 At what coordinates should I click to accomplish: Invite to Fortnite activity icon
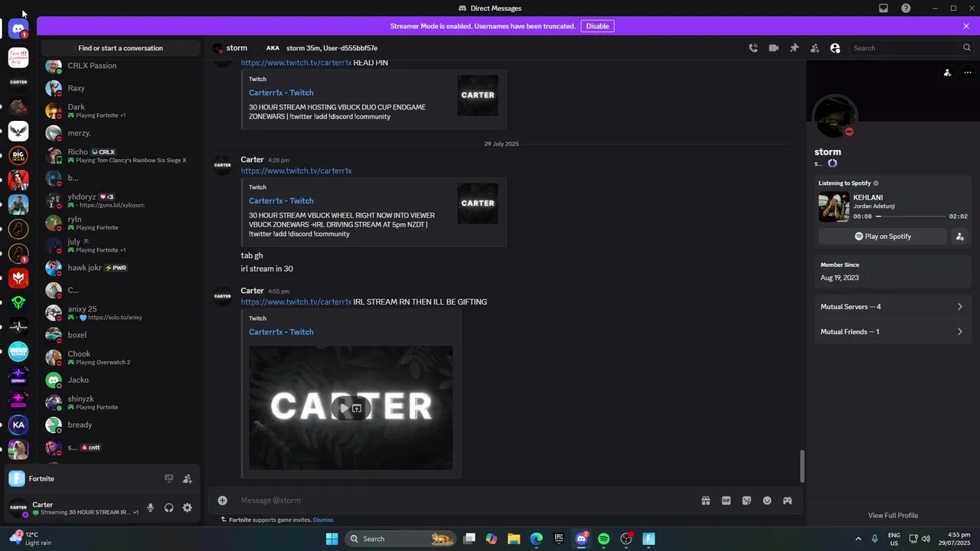pos(188,478)
